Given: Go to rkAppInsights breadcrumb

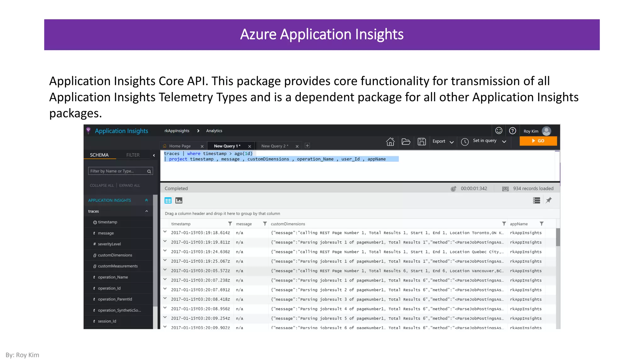Looking at the screenshot, I should (x=177, y=131).
